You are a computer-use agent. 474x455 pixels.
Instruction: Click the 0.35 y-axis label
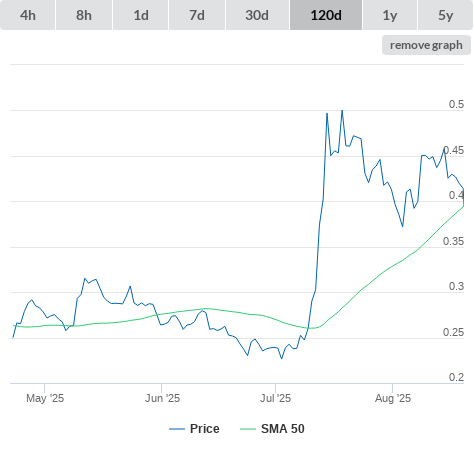(x=453, y=241)
